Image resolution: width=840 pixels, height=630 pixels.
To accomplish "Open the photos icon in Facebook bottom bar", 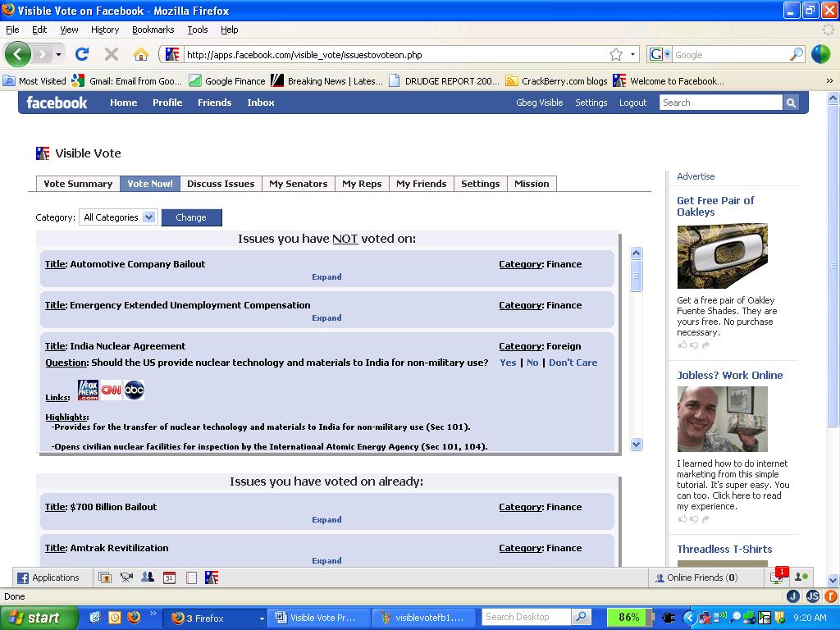I will tap(105, 577).
